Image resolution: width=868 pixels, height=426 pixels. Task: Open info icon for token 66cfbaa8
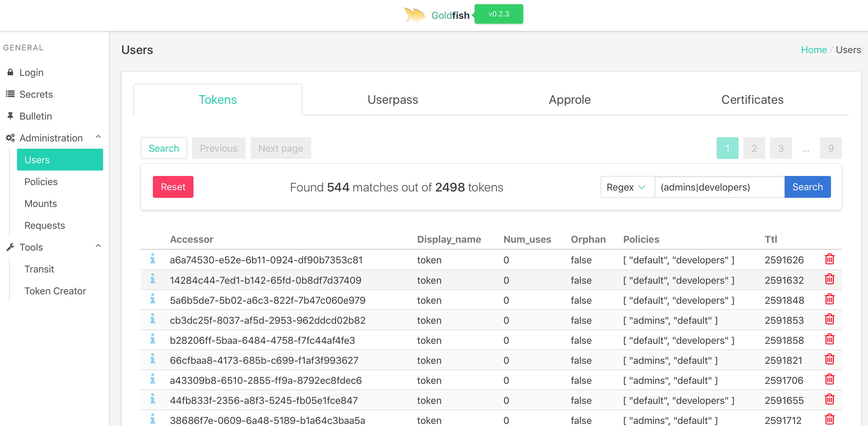tap(152, 359)
